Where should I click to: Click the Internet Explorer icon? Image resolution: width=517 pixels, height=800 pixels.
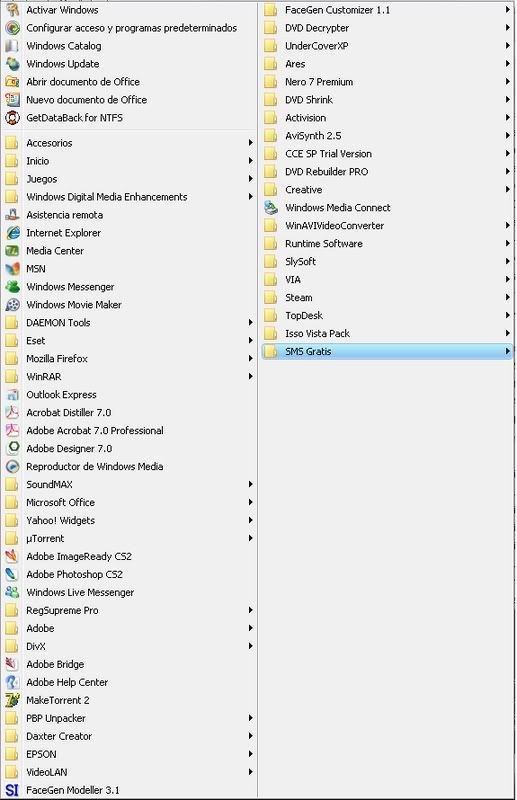coord(12,233)
